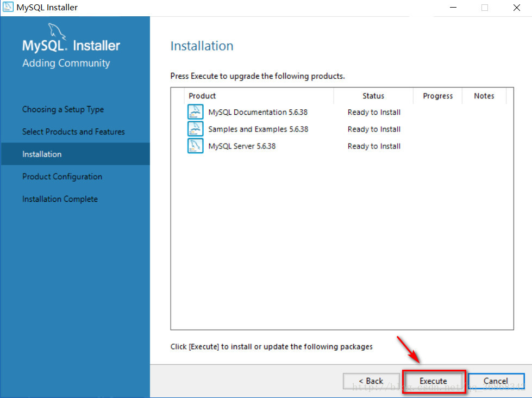Open the Select Products and Features step
The width and height of the screenshot is (532, 398).
click(x=73, y=132)
